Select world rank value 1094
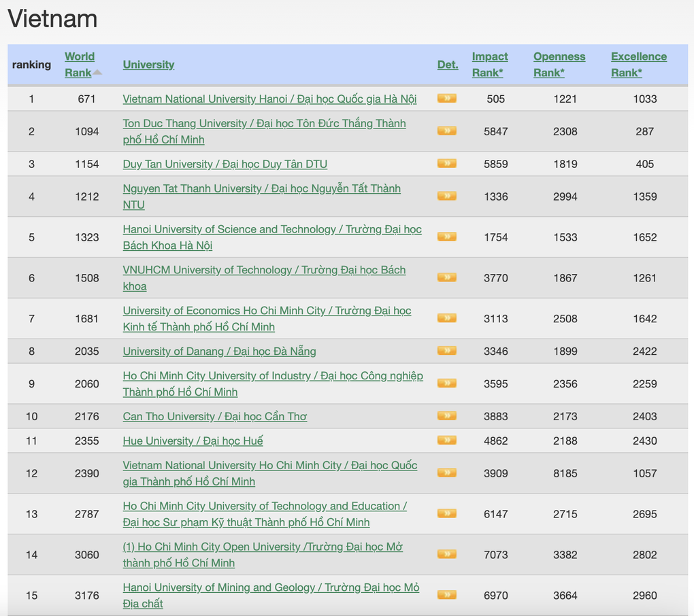Viewport: 694px width, 616px height. pyautogui.click(x=87, y=131)
